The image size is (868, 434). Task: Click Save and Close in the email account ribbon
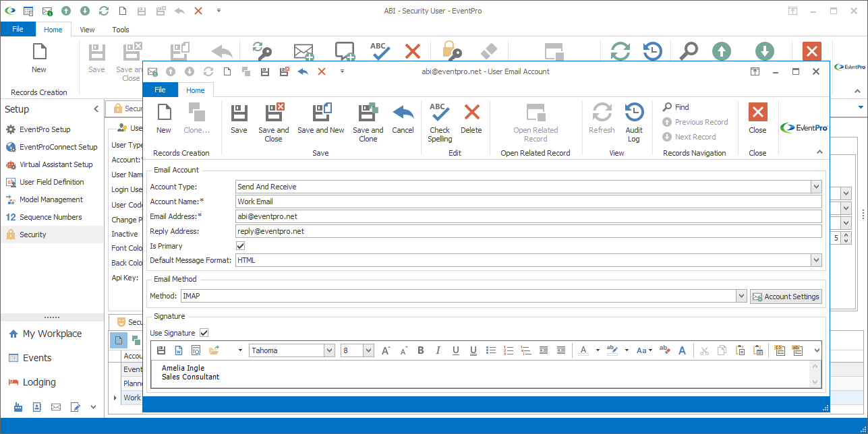(x=273, y=121)
